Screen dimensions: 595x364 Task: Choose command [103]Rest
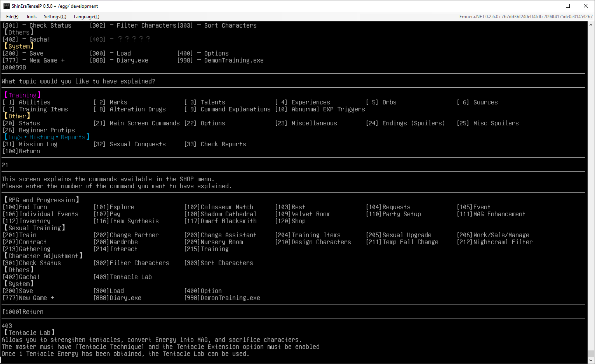coord(290,207)
